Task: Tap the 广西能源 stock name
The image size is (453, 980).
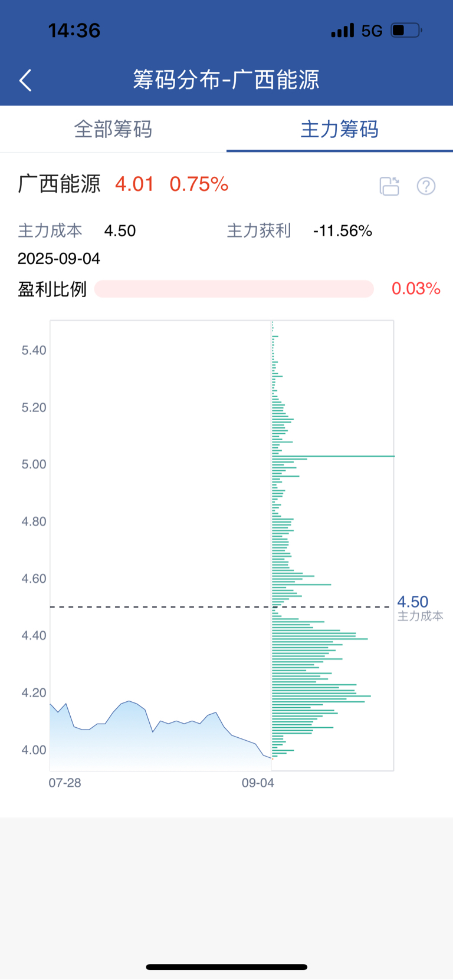Action: click(59, 184)
